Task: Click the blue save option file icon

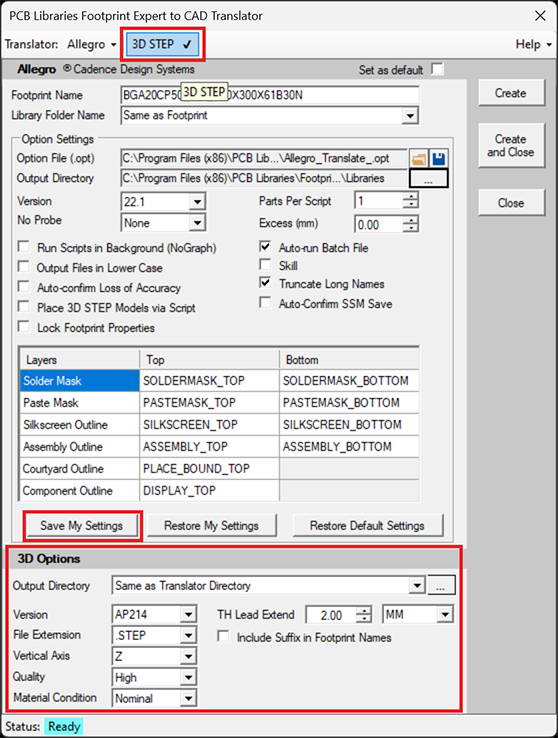Action: (x=438, y=159)
